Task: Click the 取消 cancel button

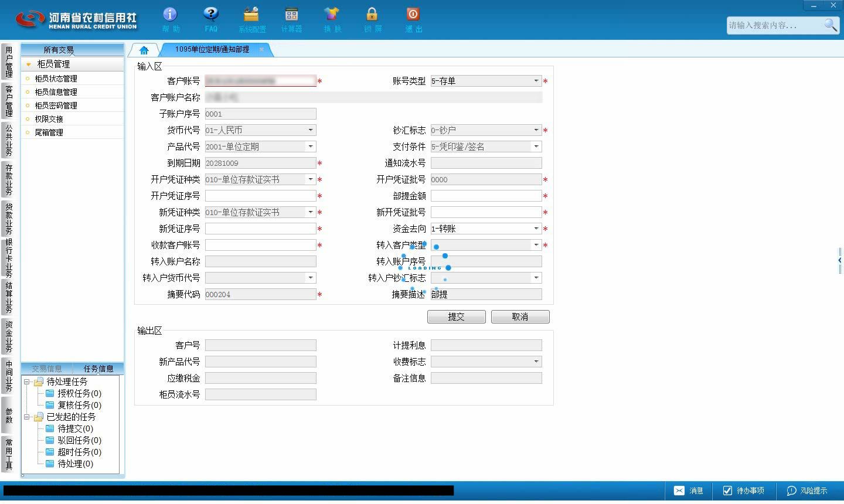Action: [x=520, y=316]
